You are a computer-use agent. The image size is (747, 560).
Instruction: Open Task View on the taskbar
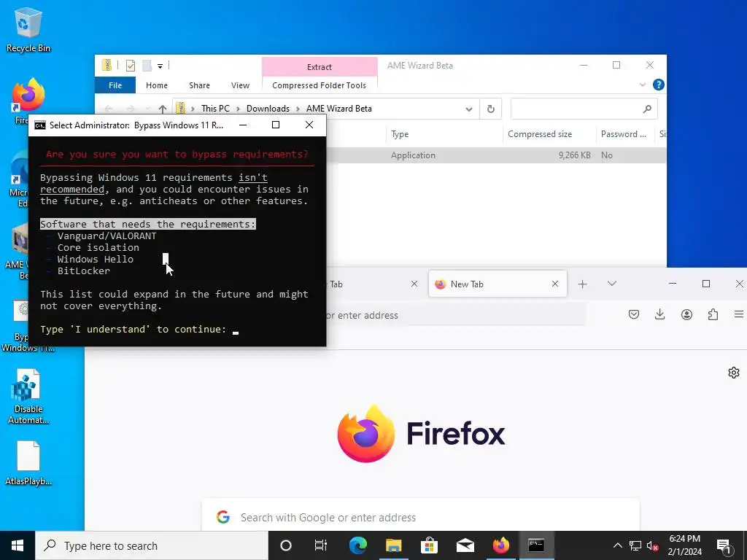point(321,545)
